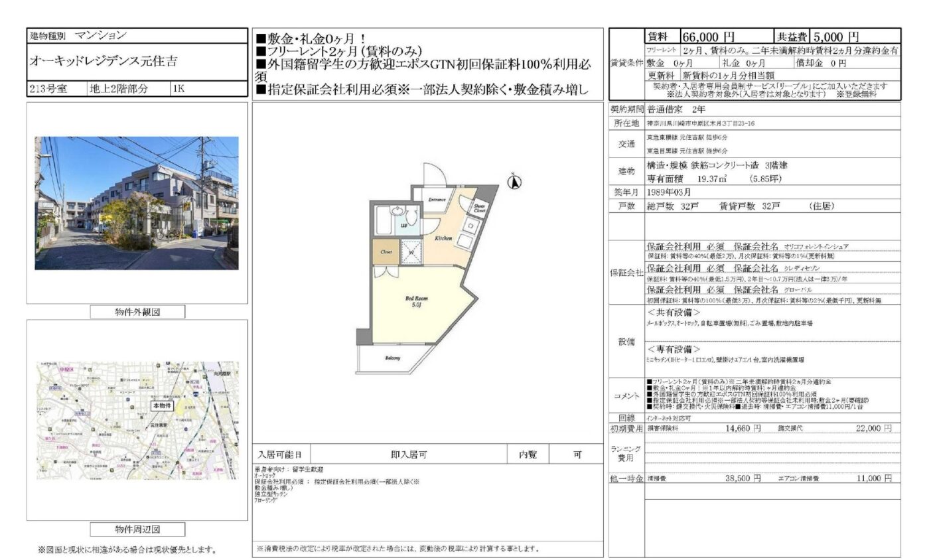Image resolution: width=929 pixels, height=560 pixels.
Task: Click the Shoes Closet label
Action: (x=480, y=208)
